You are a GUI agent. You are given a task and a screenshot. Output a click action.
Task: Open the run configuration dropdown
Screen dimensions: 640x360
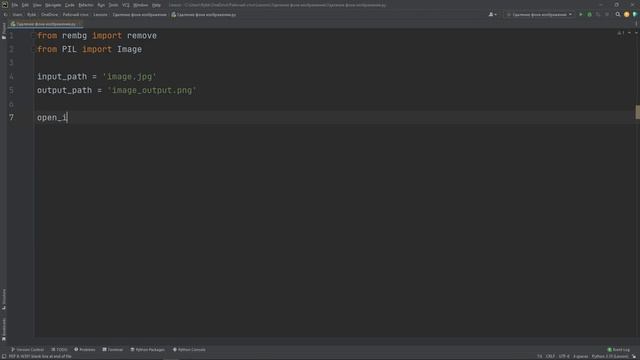(x=539, y=15)
